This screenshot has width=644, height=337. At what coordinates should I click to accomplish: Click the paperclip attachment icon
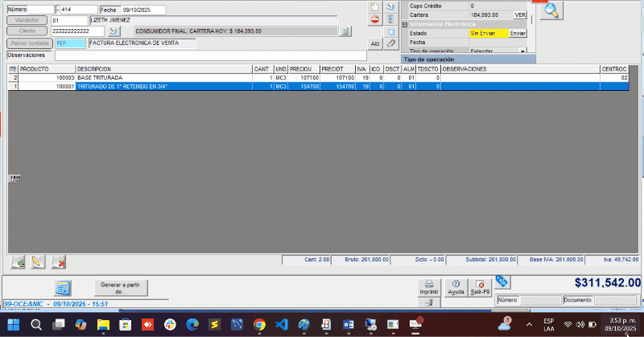391,43
